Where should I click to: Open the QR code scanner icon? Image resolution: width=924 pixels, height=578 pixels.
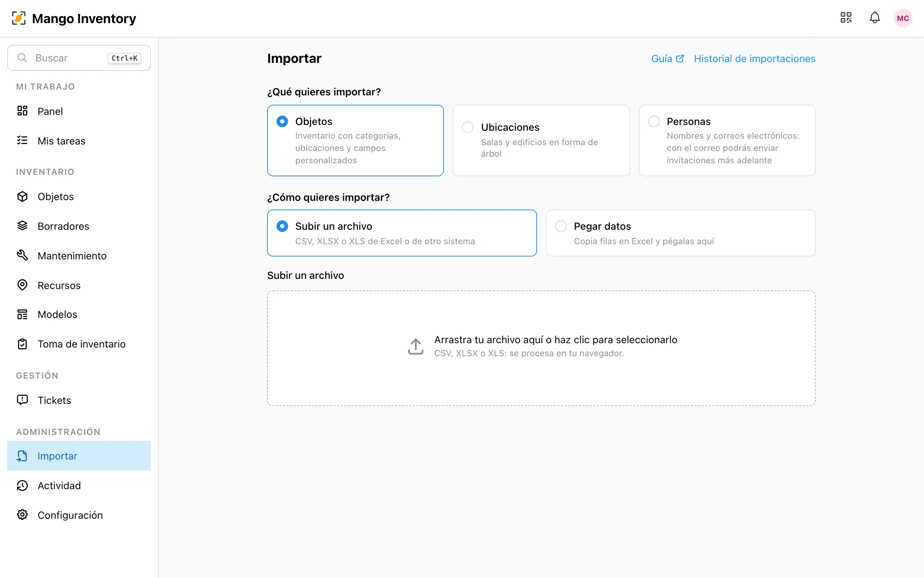pyautogui.click(x=846, y=18)
